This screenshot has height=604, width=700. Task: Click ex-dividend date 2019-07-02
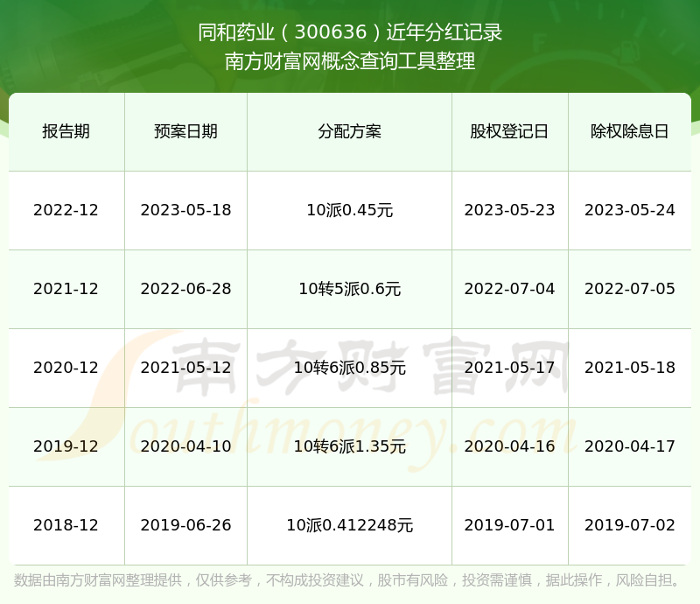[x=629, y=525]
